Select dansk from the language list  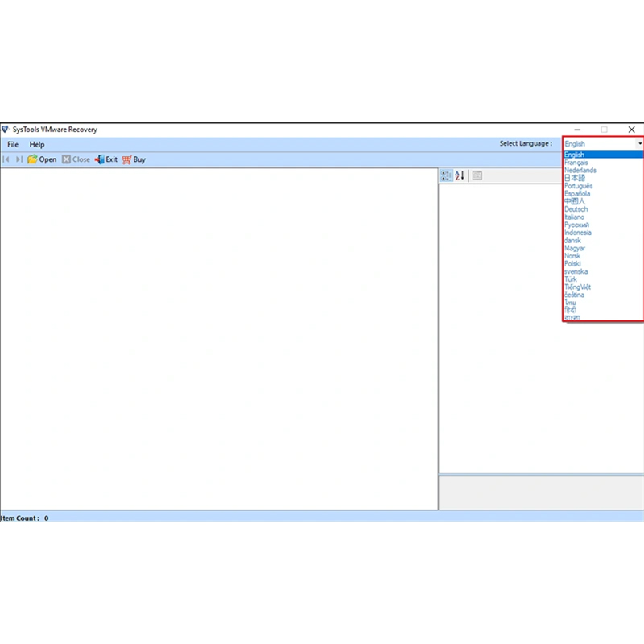coord(602,240)
